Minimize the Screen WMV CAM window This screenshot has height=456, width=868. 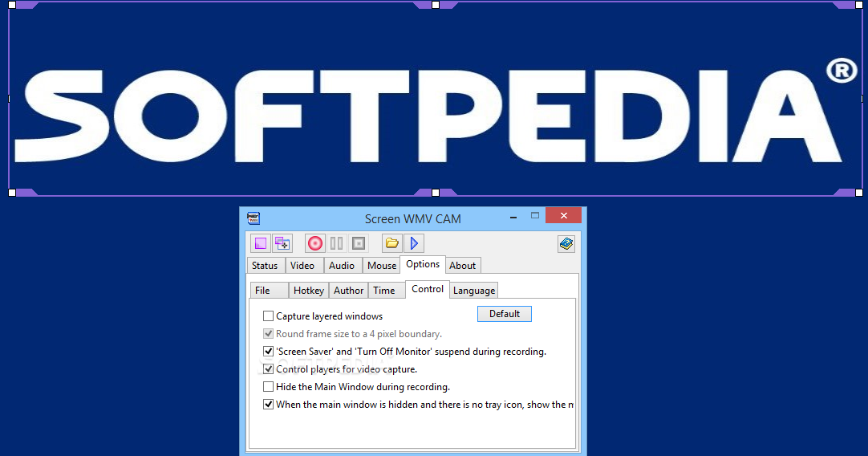pos(513,216)
